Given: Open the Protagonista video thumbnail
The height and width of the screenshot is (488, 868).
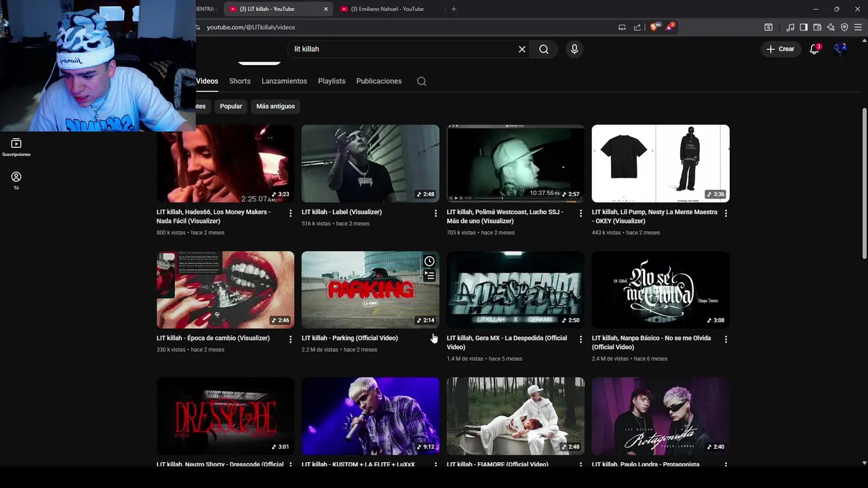Looking at the screenshot, I should click(x=660, y=416).
